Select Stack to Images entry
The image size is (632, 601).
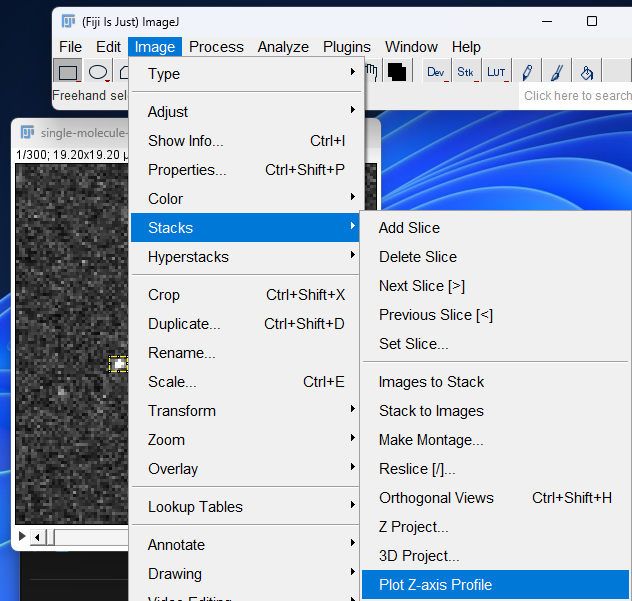point(495,410)
